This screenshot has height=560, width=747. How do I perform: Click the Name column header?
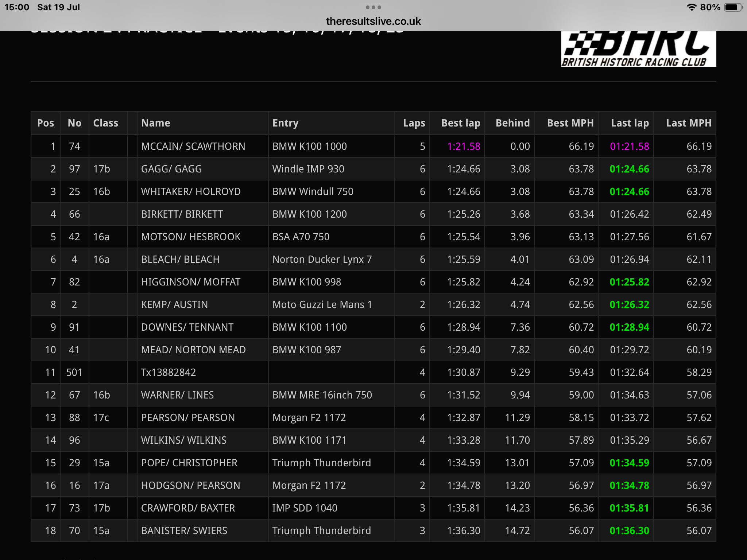click(x=202, y=123)
